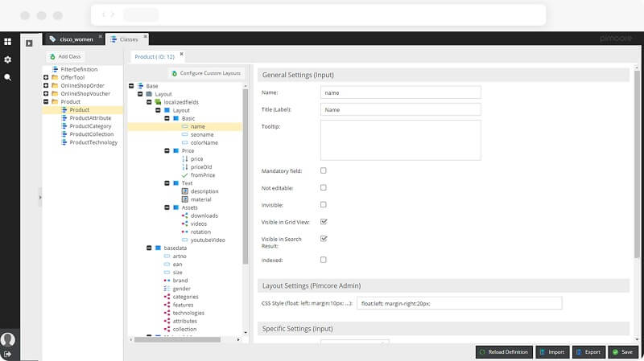Close the cisco_women tab
This screenshot has width=644, height=361.
tap(100, 36)
